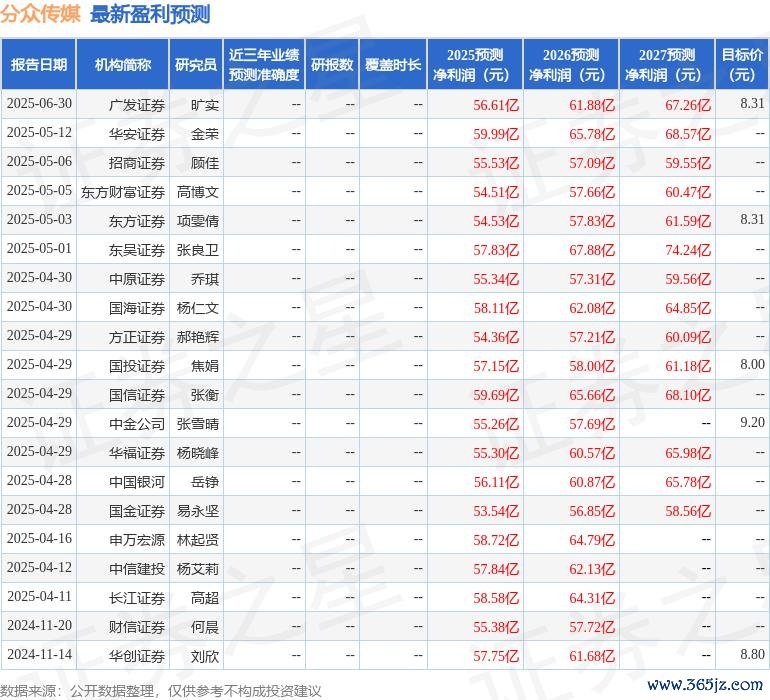Click institution 广发证券
This screenshot has width=770, height=700.
[137, 105]
